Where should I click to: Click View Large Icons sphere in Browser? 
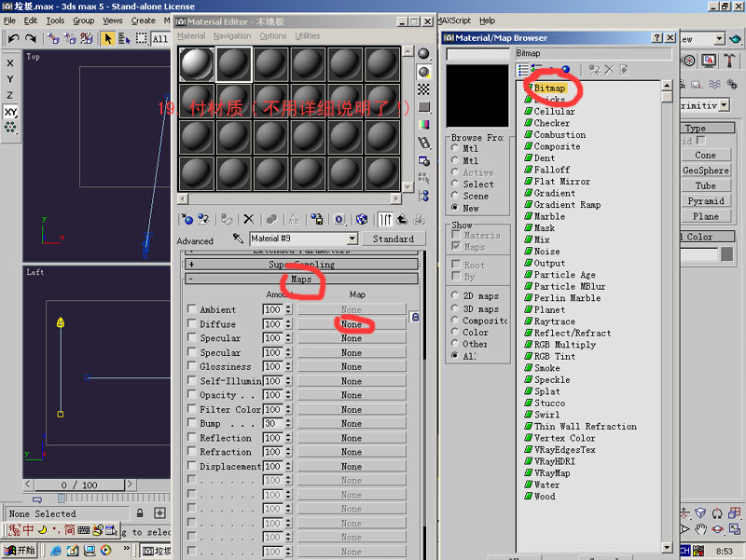pos(566,70)
